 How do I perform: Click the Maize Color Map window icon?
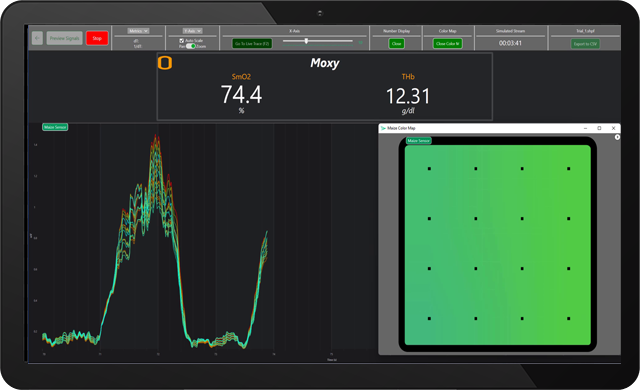click(x=383, y=128)
